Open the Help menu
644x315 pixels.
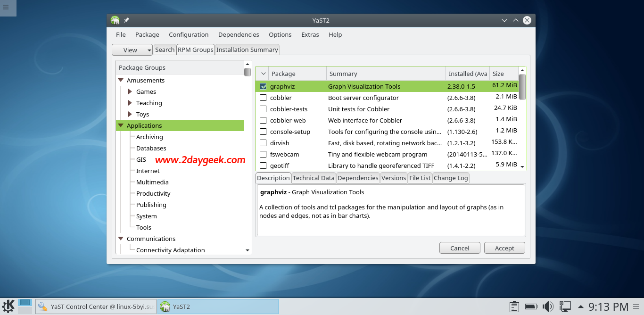coord(335,34)
